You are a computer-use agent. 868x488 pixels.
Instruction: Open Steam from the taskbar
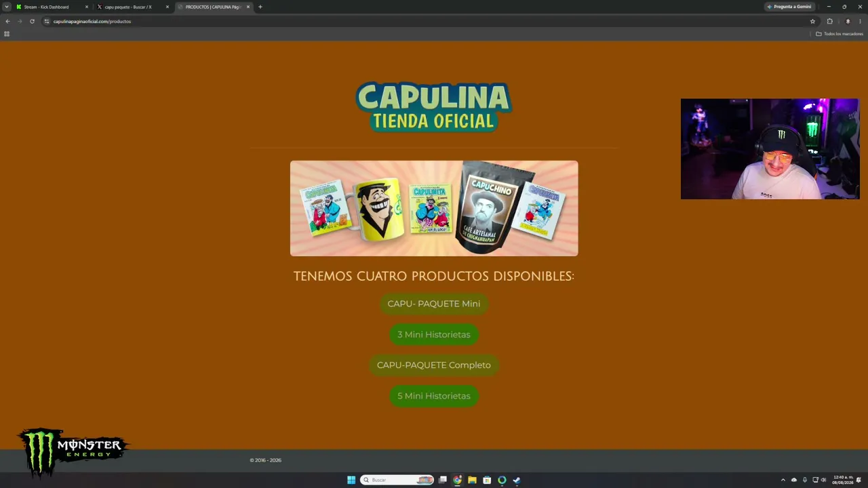(x=517, y=480)
